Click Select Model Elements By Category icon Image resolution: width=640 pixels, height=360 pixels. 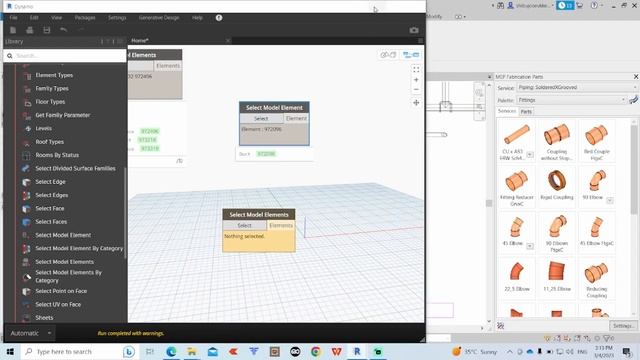[26, 277]
